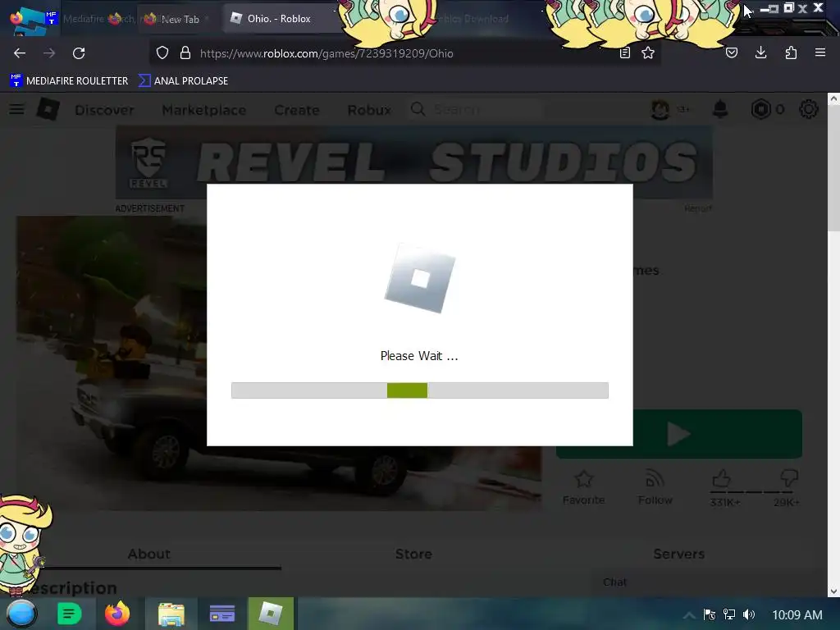Toggle reader view icon in address bar
Viewport: 840px width, 630px height.
click(624, 53)
